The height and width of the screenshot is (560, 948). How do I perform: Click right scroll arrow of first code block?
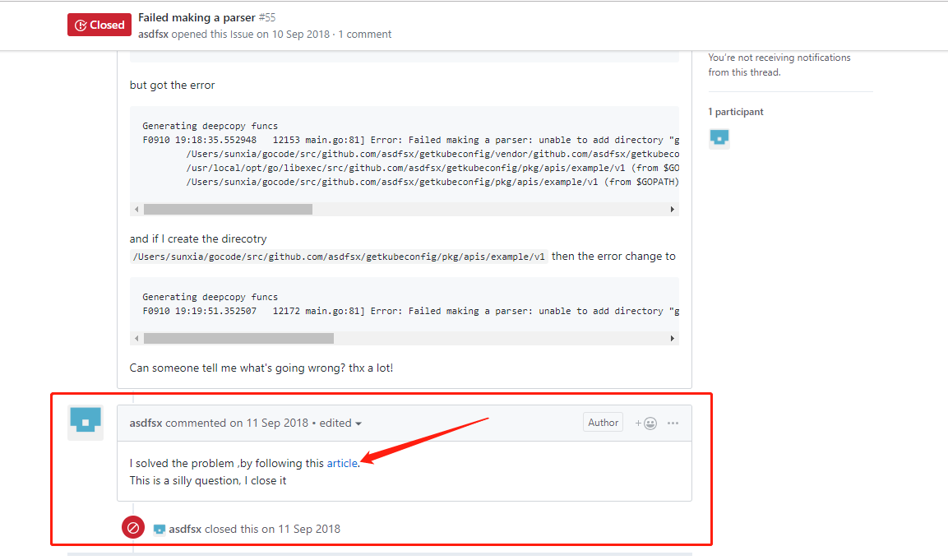point(673,209)
